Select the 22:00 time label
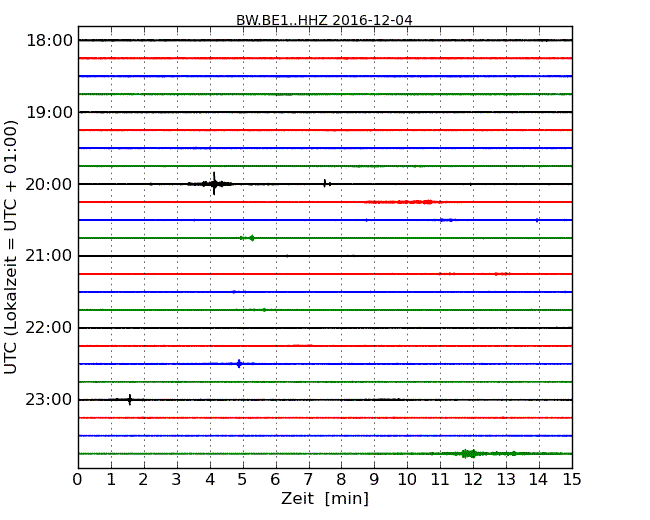Viewport: 650px width, 520px height. (x=49, y=328)
